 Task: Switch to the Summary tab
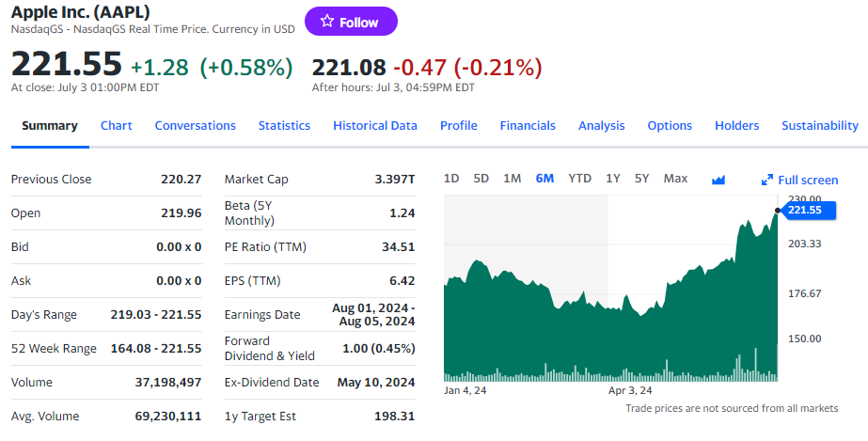point(50,126)
